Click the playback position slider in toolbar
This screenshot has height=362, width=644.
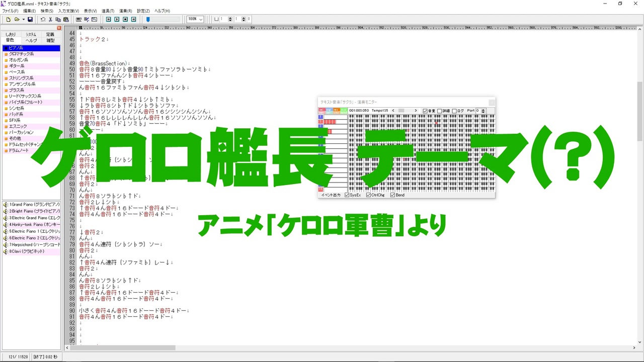pyautogui.click(x=163, y=19)
